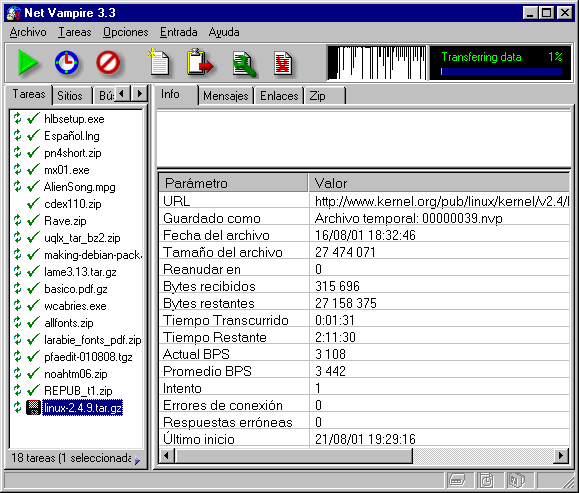The image size is (579, 493).
Task: Click the small arrow in task count bar
Action: tap(137, 460)
